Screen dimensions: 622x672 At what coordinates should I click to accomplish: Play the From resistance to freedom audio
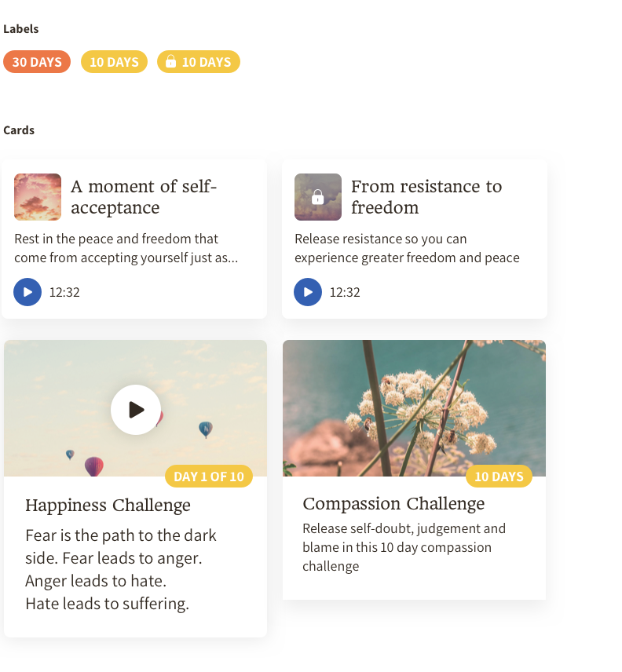[308, 292]
